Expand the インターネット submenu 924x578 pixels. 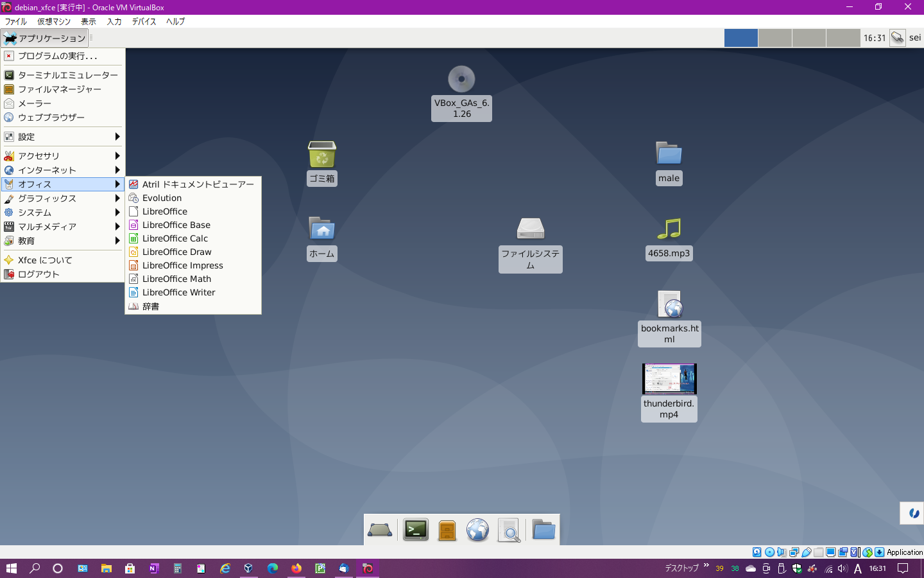click(x=62, y=170)
